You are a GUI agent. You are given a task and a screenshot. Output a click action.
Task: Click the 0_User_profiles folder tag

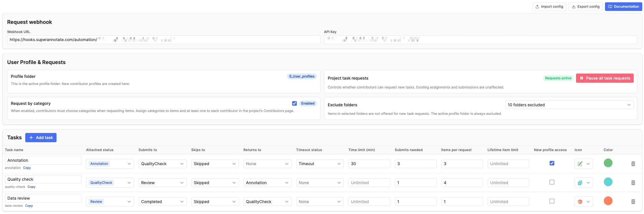point(302,76)
